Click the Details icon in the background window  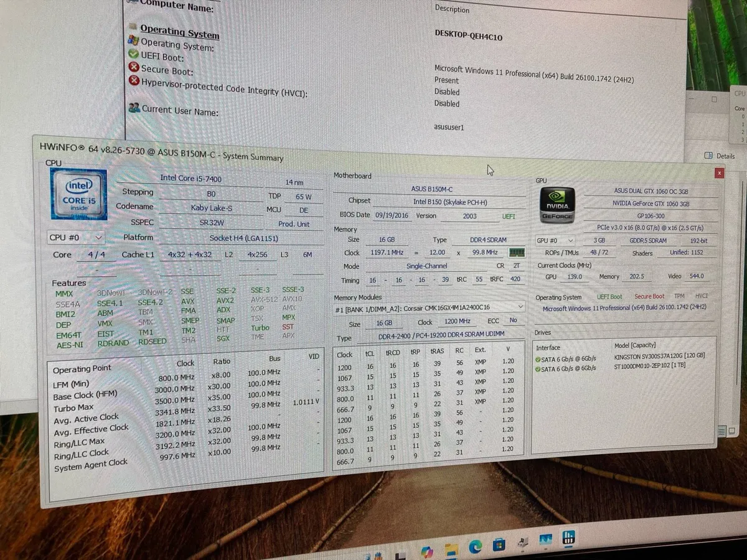click(x=708, y=156)
